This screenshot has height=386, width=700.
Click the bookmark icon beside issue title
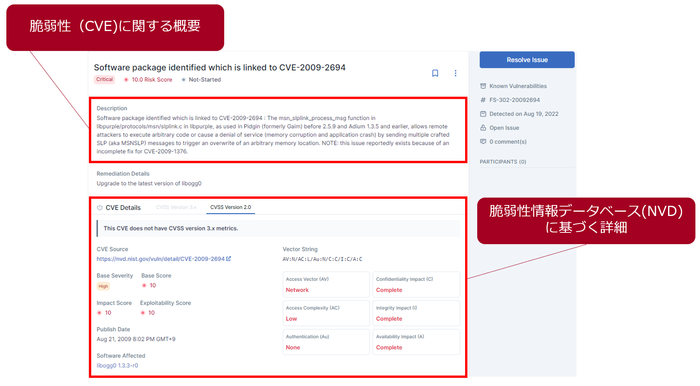click(x=435, y=73)
